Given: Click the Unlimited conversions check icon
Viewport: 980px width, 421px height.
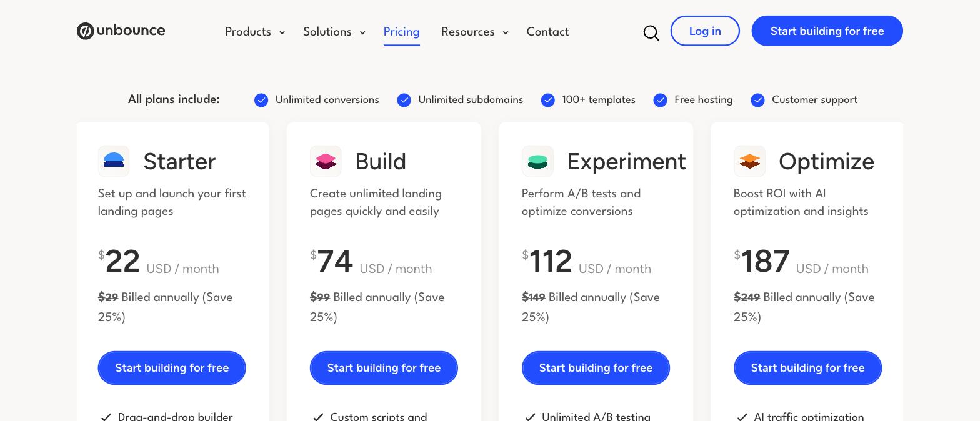Looking at the screenshot, I should tap(261, 100).
